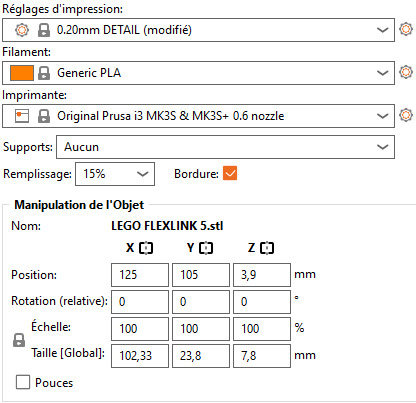Click the Y axis mirror icon
The width and height of the screenshot is (416, 403).
coord(206,248)
